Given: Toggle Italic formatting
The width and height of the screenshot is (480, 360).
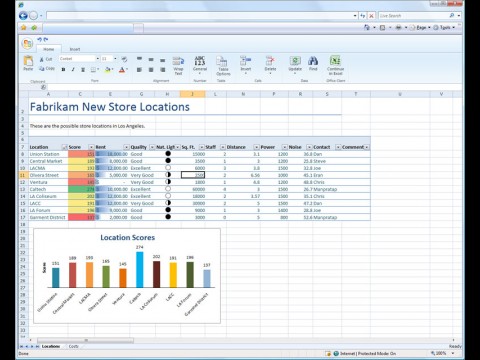Looking at the screenshot, I should point(73,70).
